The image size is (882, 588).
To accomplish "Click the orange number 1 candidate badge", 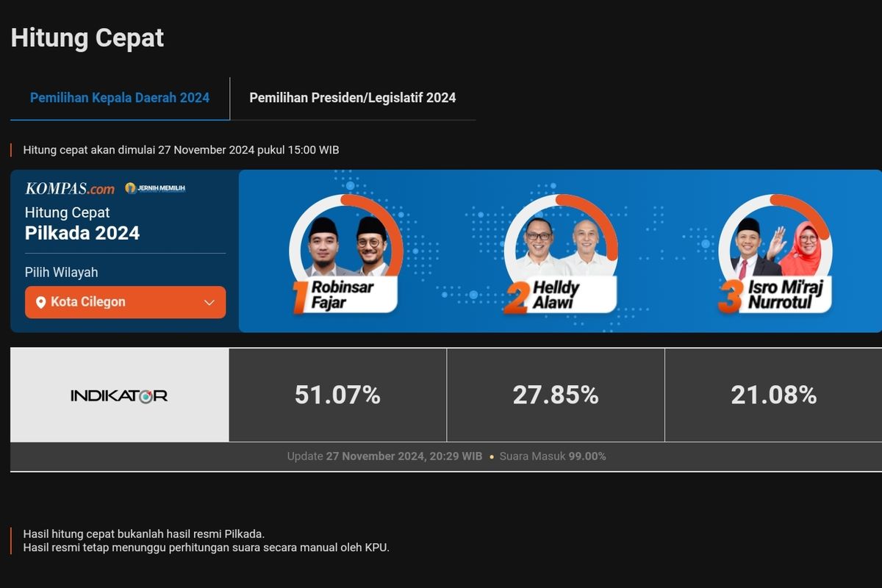I will click(x=300, y=297).
